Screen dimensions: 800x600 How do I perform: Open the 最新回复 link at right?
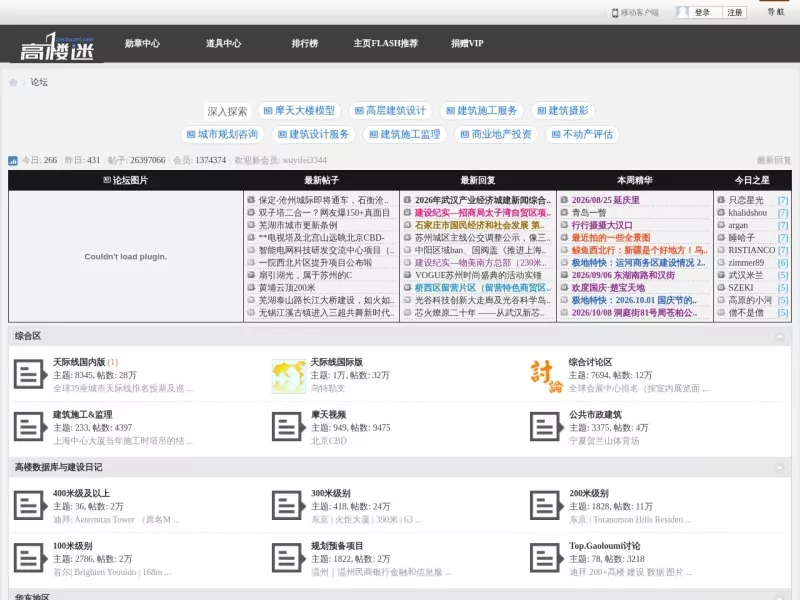click(774, 160)
